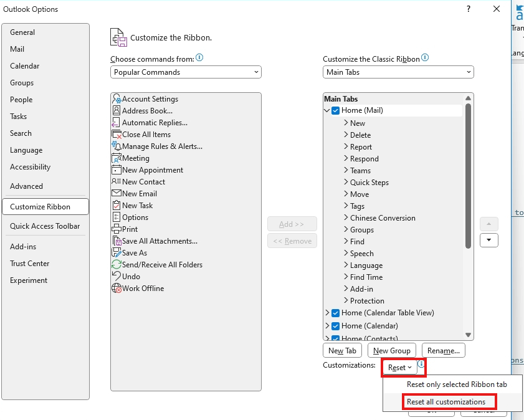Screen dimensions: 524x420
Task: Click the Work Offline globe icon
Action: point(117,288)
